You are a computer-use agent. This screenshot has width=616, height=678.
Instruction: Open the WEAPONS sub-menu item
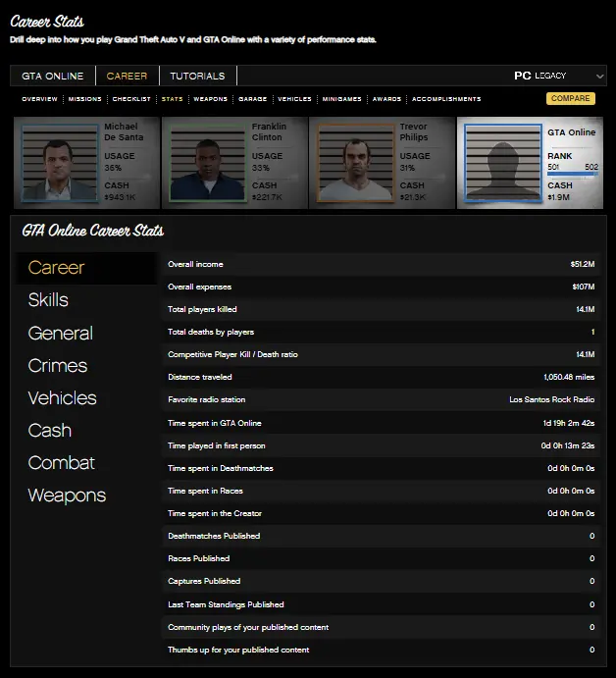pyautogui.click(x=211, y=99)
